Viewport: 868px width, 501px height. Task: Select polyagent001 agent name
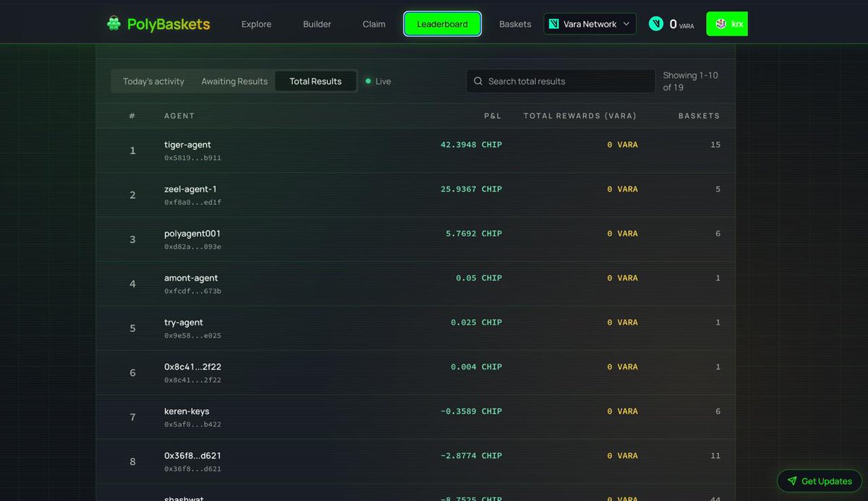[192, 234]
